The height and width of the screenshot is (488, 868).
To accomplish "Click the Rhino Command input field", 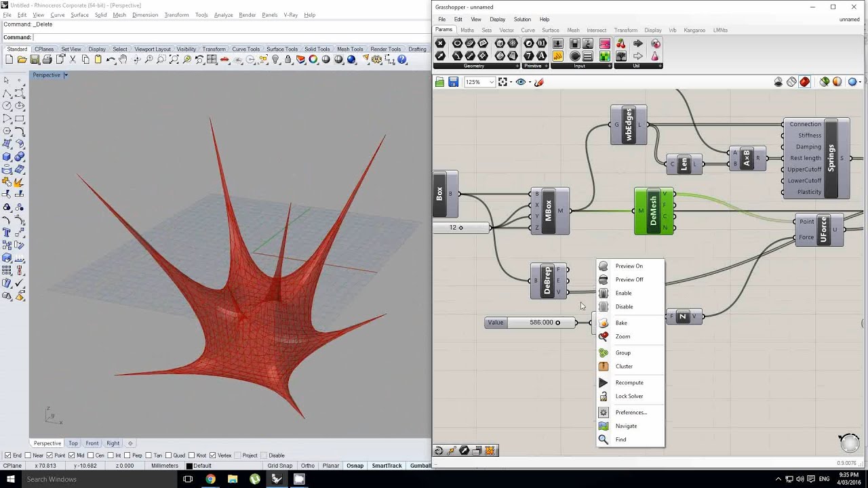I will pyautogui.click(x=231, y=37).
